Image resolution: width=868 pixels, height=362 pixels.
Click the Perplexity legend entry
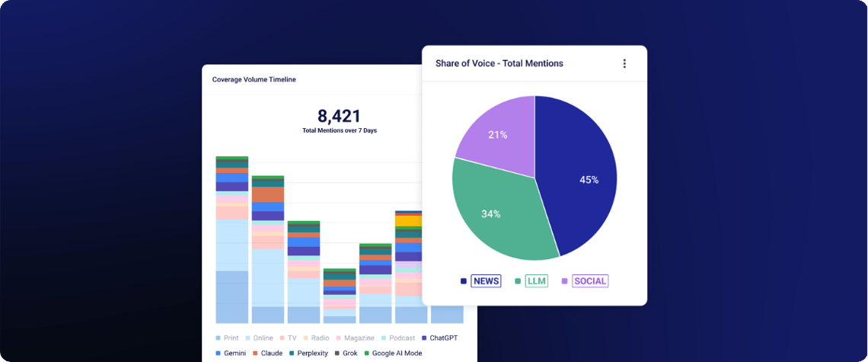point(309,353)
